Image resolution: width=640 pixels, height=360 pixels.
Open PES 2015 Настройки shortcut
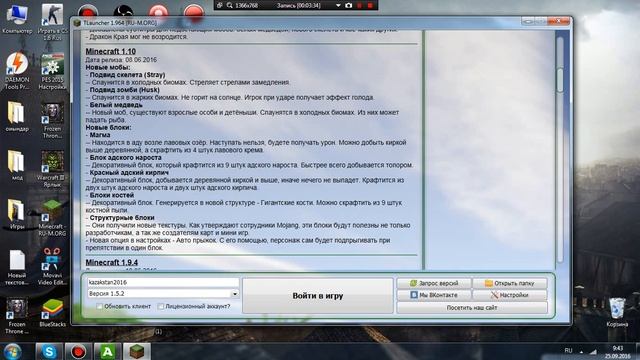[52, 71]
